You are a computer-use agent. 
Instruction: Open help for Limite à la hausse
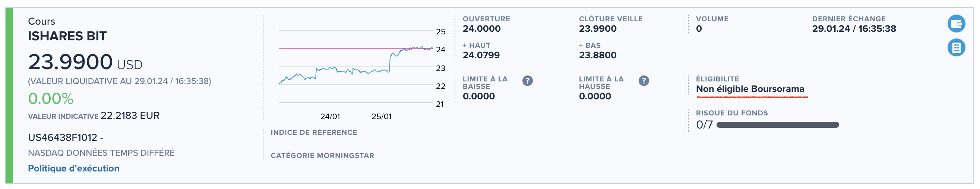(x=643, y=81)
